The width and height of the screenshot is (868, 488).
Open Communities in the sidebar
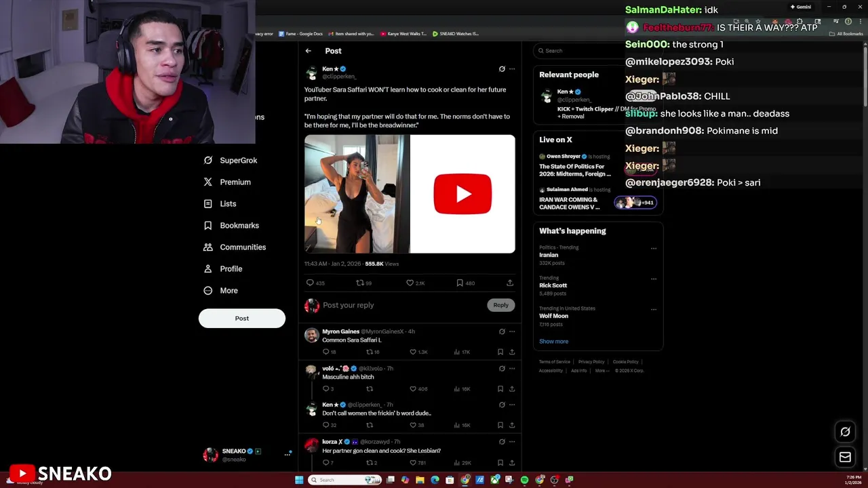click(235, 247)
